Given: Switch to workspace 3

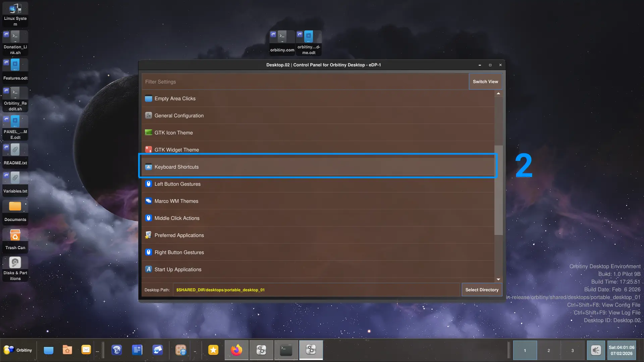Looking at the screenshot, I should click(573, 350).
